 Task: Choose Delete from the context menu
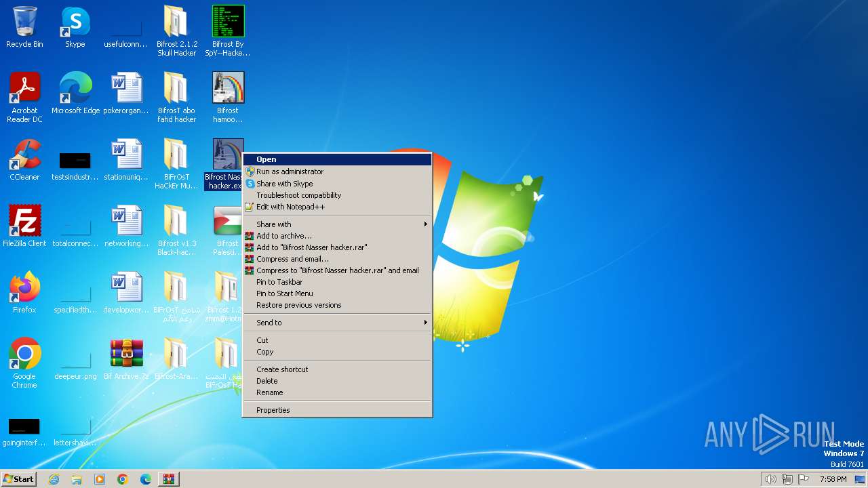(337, 381)
